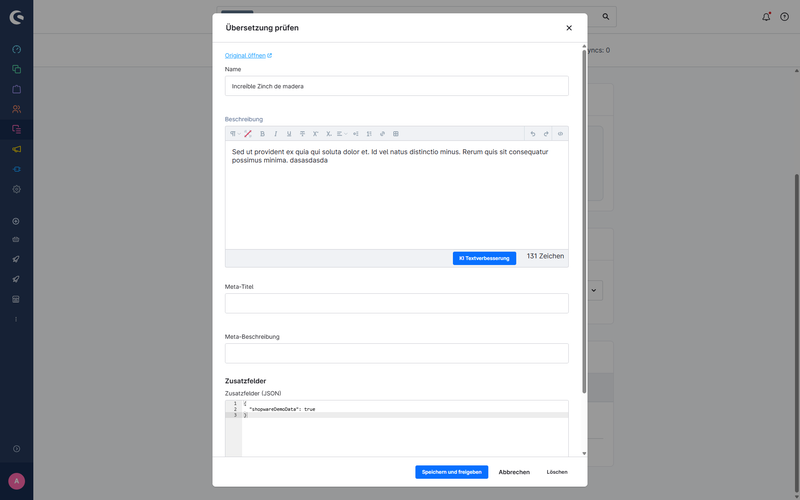Click the Shopware logo
The width and height of the screenshot is (800, 500).
[x=16, y=17]
